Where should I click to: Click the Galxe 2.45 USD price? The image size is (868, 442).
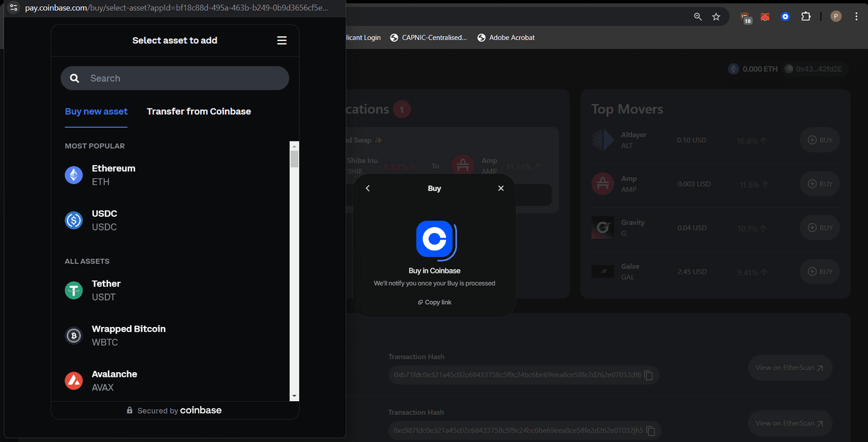pyautogui.click(x=692, y=272)
